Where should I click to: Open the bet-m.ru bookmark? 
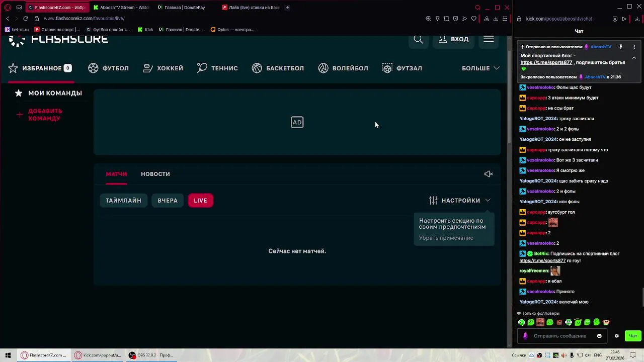pos(17,30)
